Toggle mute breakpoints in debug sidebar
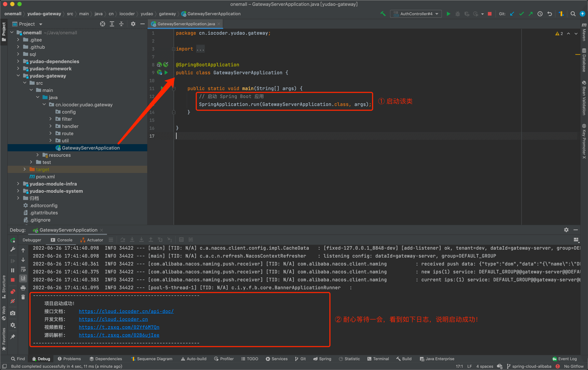 point(13,301)
